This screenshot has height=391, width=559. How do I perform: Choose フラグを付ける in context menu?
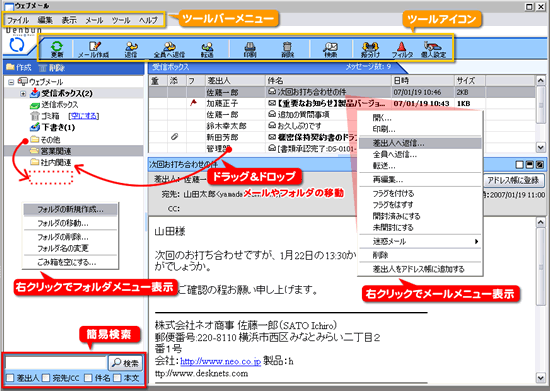[420, 194]
